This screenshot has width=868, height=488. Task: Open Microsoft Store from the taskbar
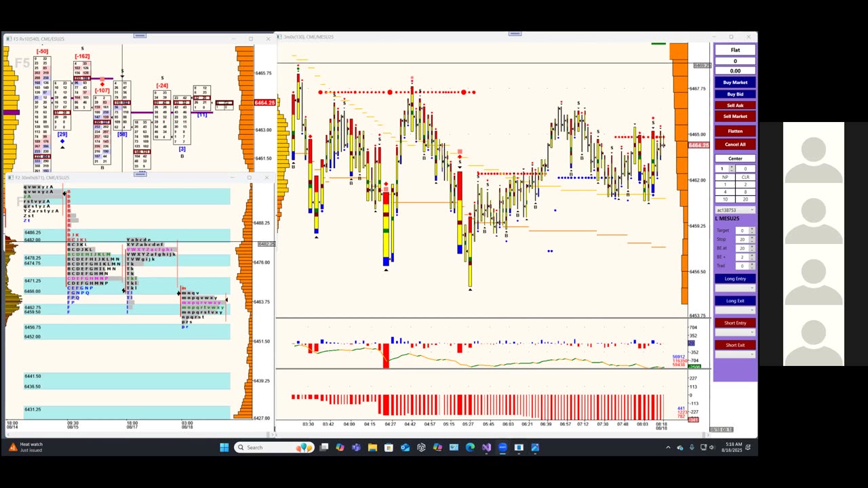click(x=389, y=447)
